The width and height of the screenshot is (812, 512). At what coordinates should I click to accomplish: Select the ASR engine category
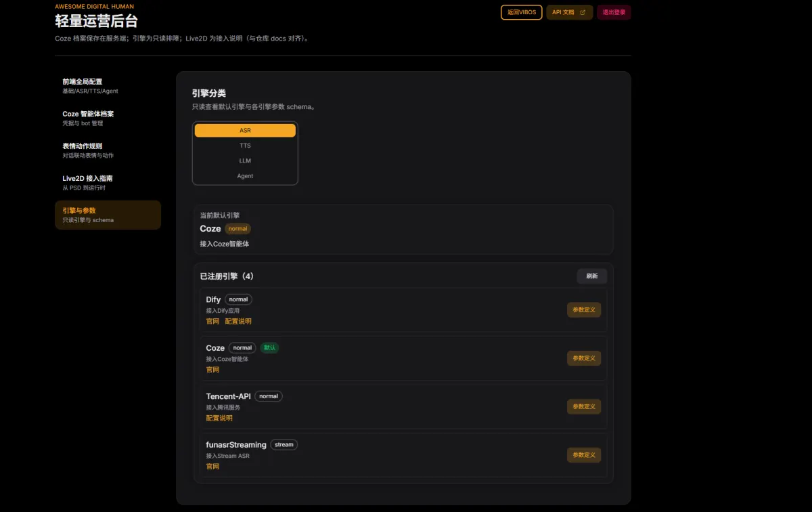pos(245,130)
